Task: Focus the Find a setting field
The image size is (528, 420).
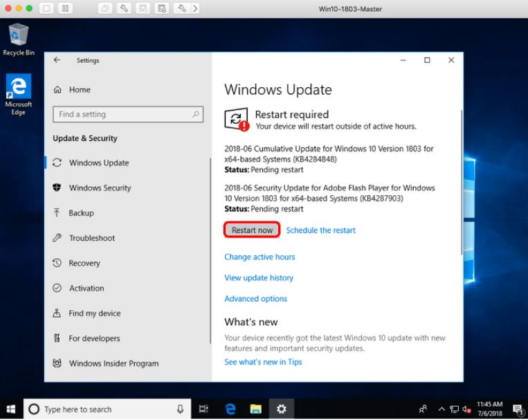Action: 128,114
